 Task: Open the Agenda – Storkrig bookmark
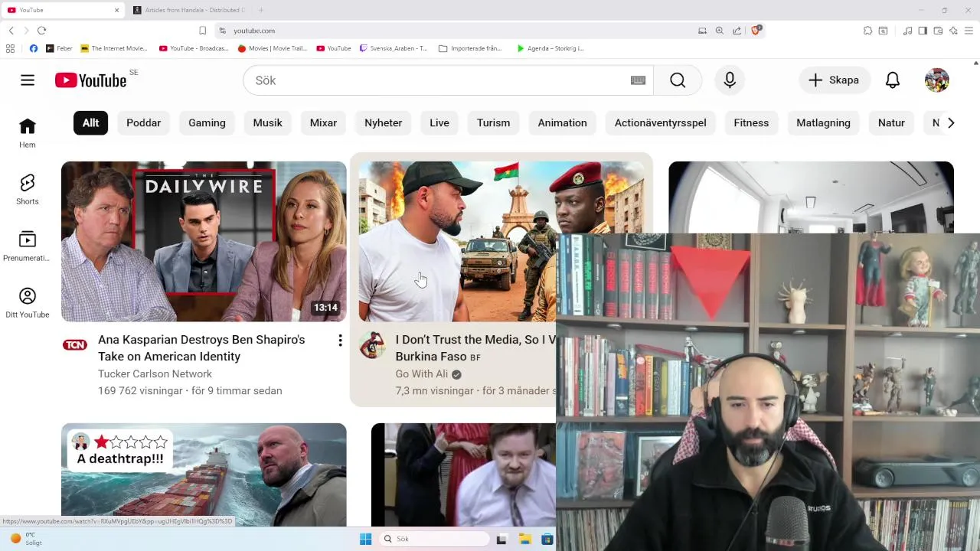(550, 48)
